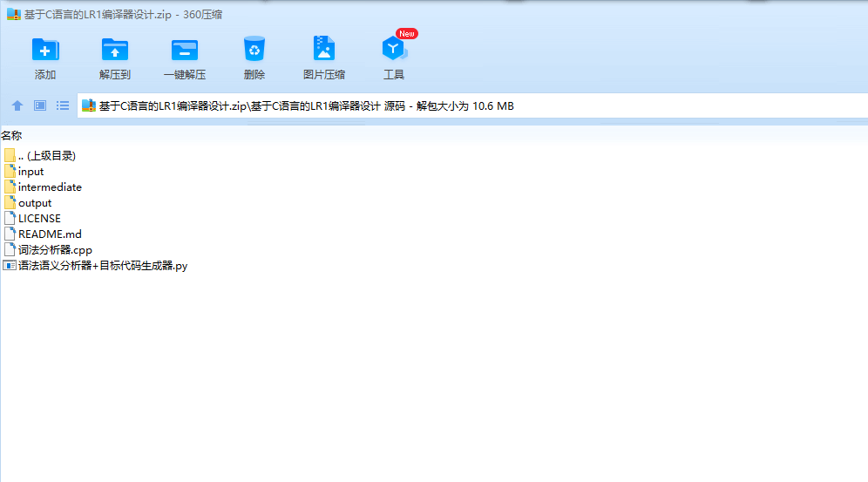
Task: Click the 添加 (Add) folder icon
Action: tap(45, 50)
